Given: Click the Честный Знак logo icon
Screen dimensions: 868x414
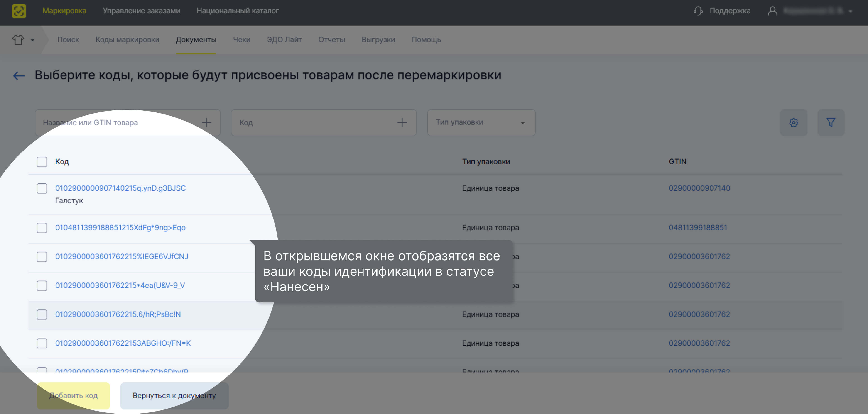Looking at the screenshot, I should click(x=19, y=11).
